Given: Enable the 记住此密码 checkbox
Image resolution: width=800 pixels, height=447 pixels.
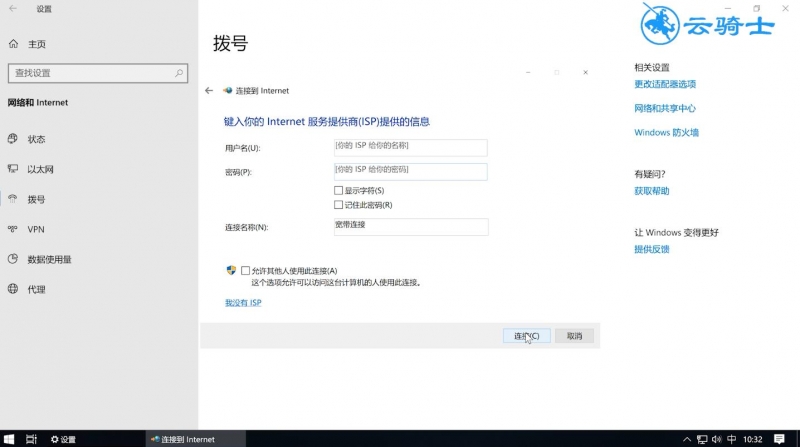Looking at the screenshot, I should (338, 205).
